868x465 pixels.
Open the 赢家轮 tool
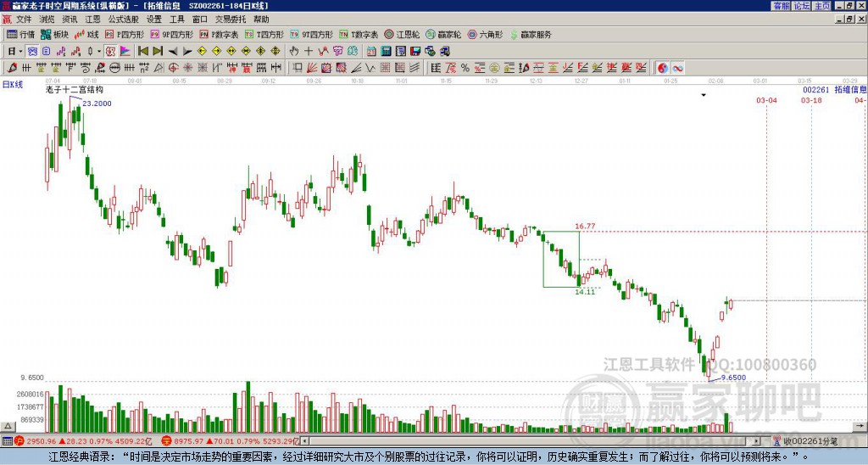[443, 34]
